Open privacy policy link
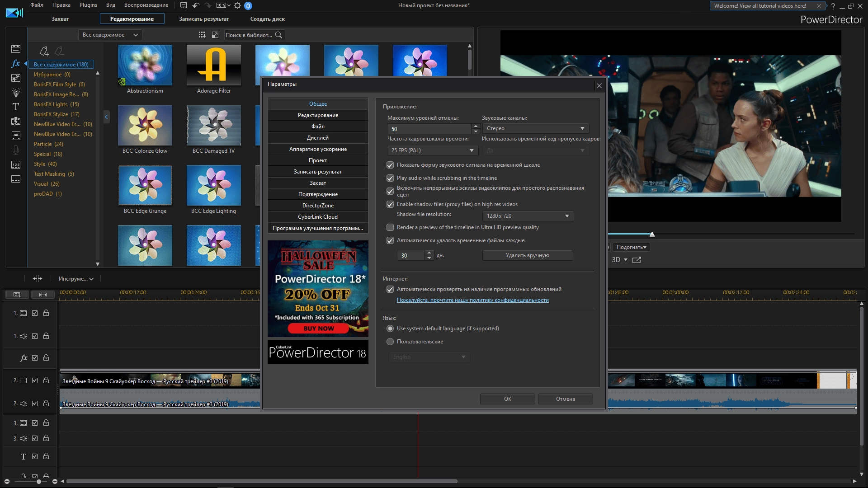This screenshot has width=868, height=488. point(473,300)
